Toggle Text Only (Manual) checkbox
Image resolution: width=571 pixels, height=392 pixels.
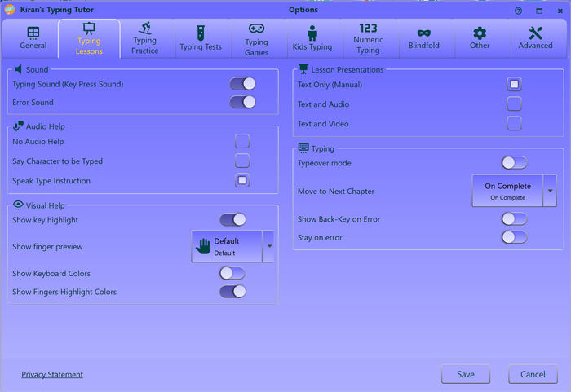[x=514, y=85]
